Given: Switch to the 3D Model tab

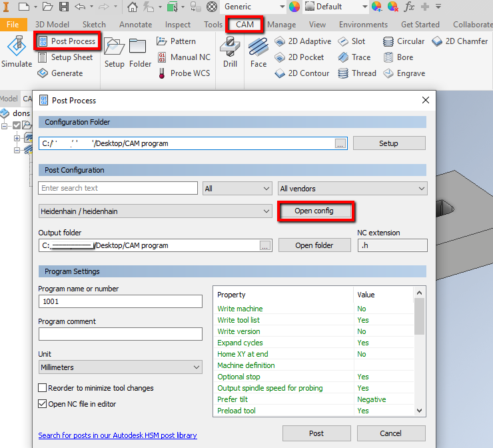Looking at the screenshot, I should click(x=52, y=25).
